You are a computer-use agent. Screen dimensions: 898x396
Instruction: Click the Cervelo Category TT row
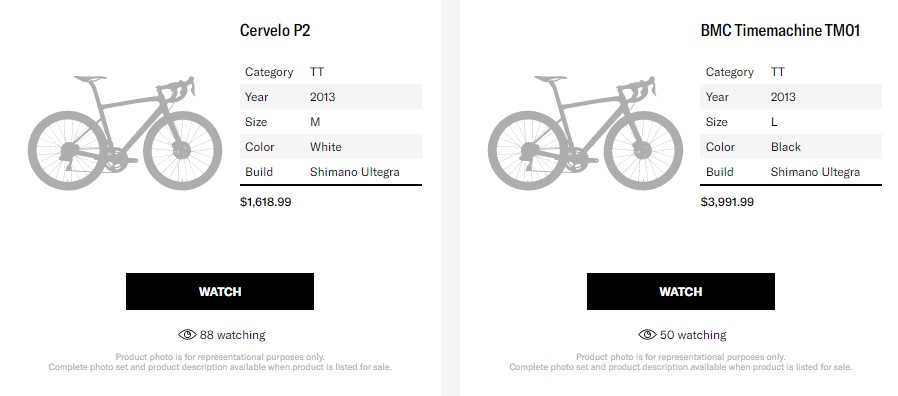[x=331, y=72]
